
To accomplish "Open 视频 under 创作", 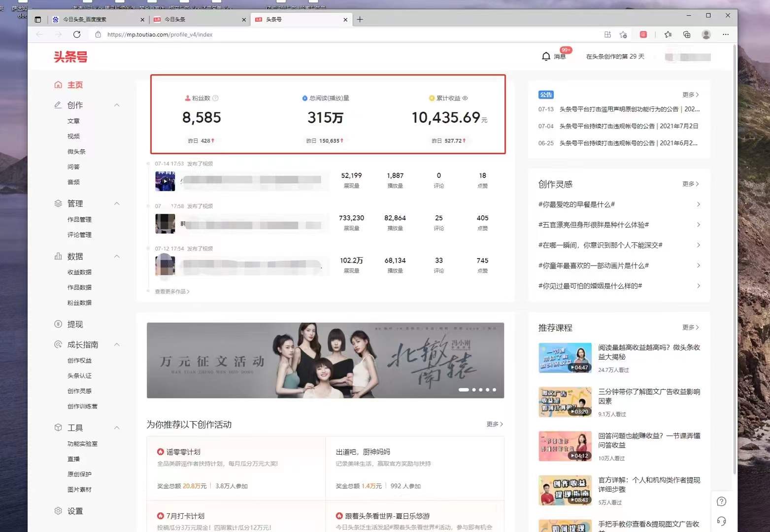I will tap(73, 136).
